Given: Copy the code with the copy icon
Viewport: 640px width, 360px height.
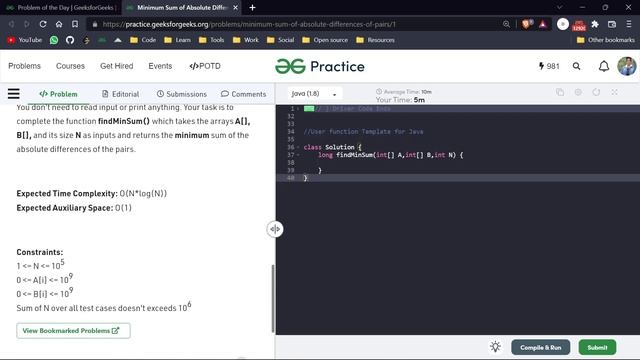Looking at the screenshot, I should coord(560,93).
